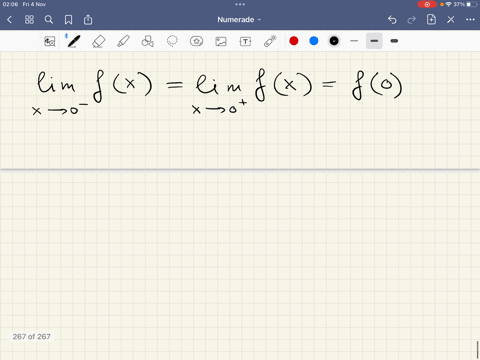This screenshot has width=480, height=360.
Task: Select the Text box tool
Action: (245, 41)
